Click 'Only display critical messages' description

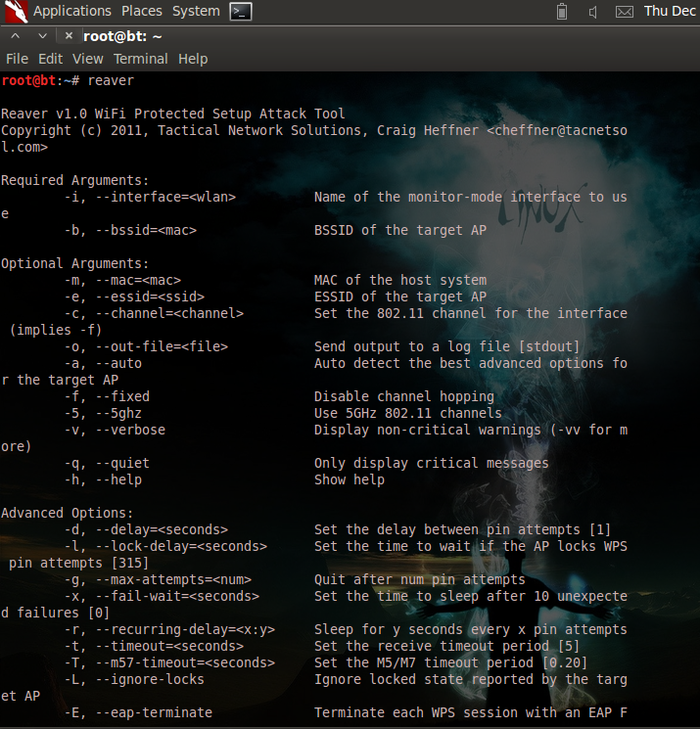[x=431, y=463]
